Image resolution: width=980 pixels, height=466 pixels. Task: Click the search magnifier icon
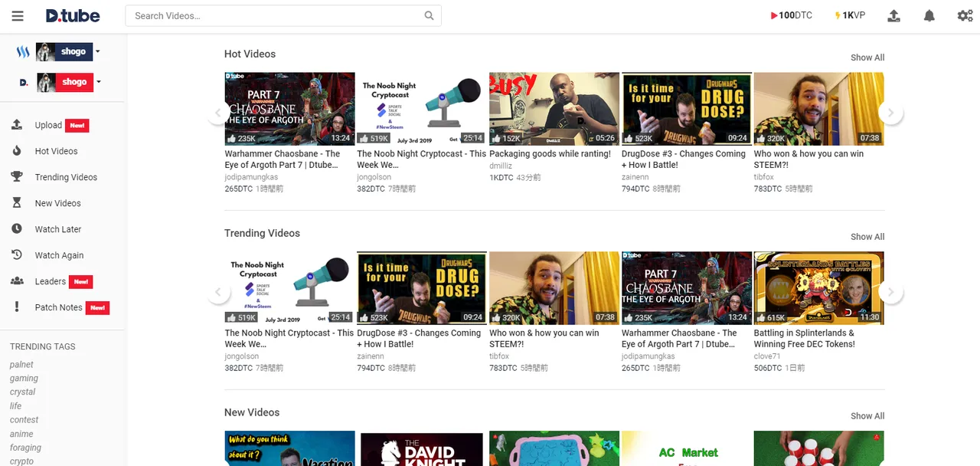point(430,15)
